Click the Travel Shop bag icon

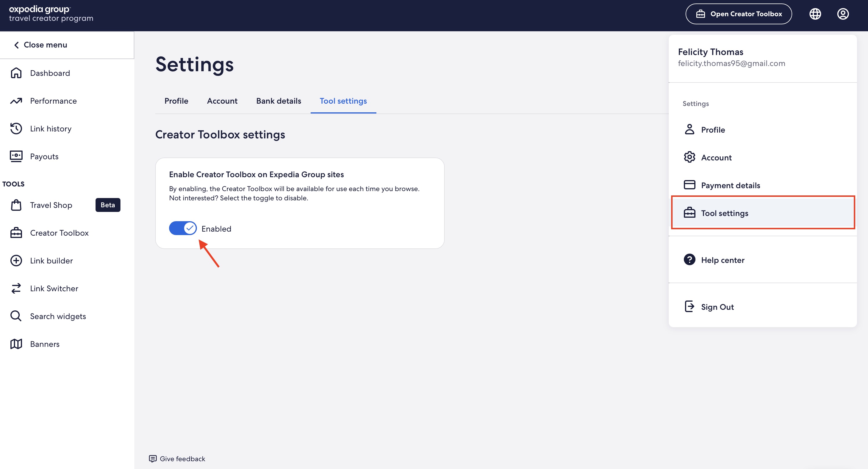(16, 205)
